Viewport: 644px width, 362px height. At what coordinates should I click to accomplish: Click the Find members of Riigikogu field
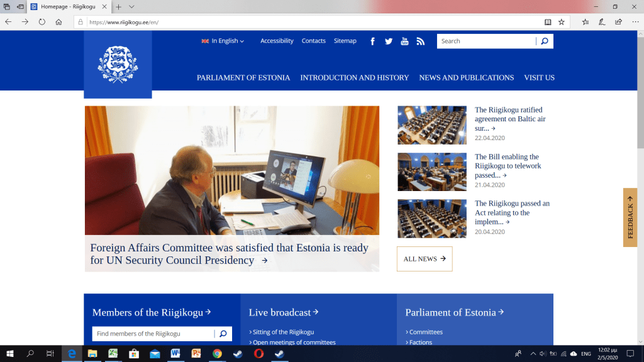coord(153,334)
